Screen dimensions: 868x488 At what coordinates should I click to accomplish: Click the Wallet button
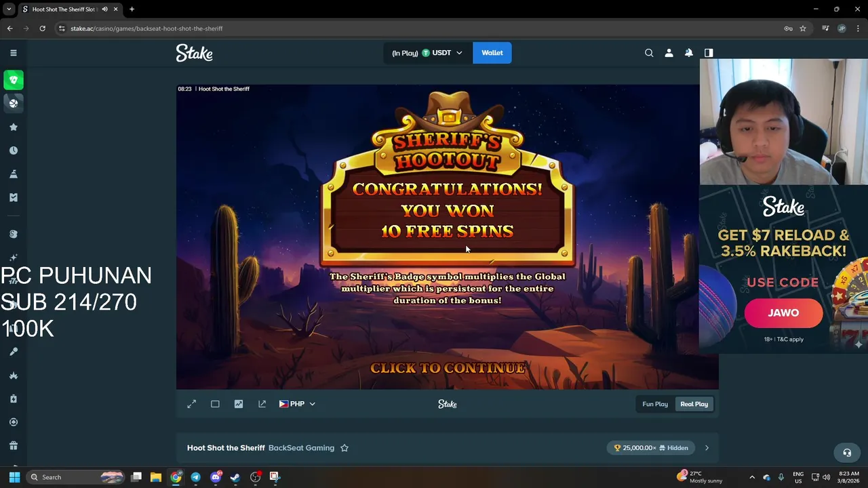[x=492, y=53]
